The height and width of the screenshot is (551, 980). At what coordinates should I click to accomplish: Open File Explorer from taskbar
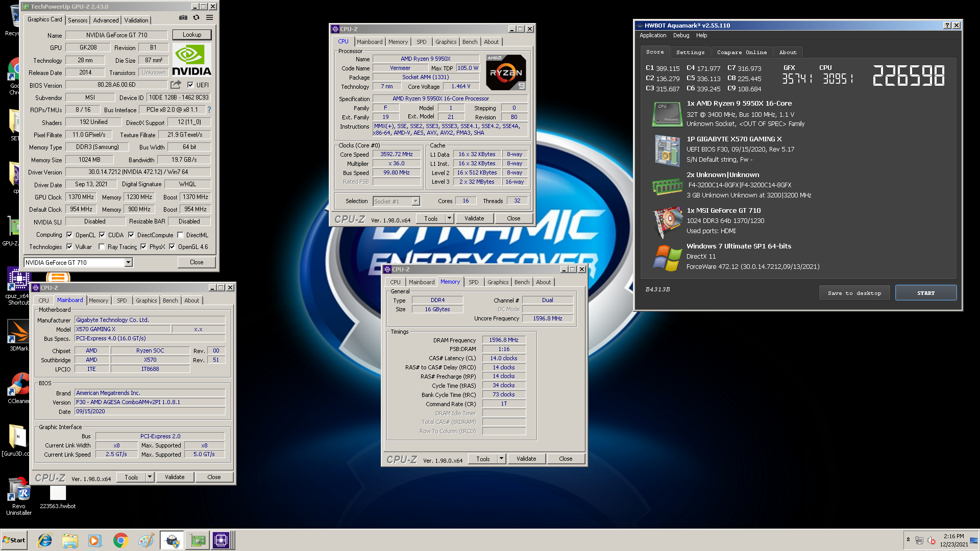70,540
